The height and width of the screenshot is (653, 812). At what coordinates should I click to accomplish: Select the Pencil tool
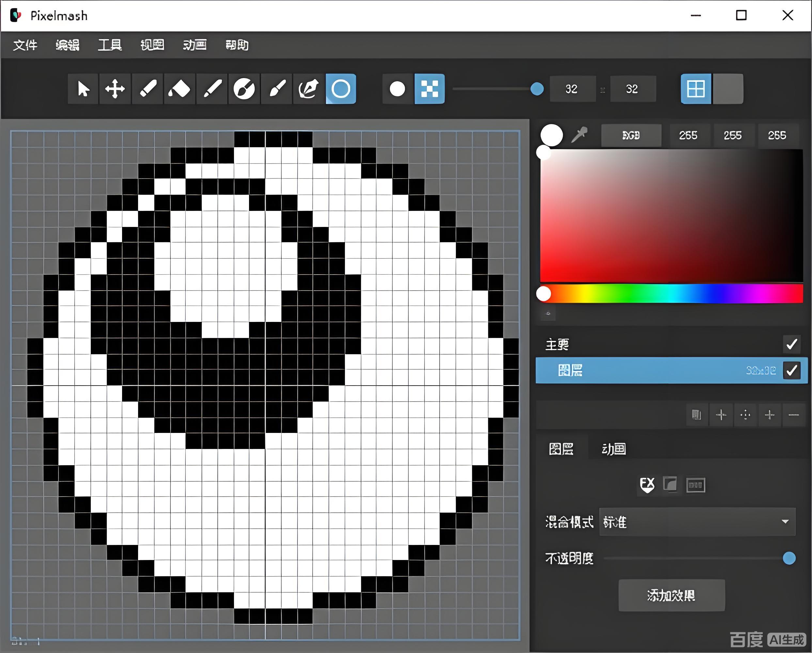click(x=147, y=89)
